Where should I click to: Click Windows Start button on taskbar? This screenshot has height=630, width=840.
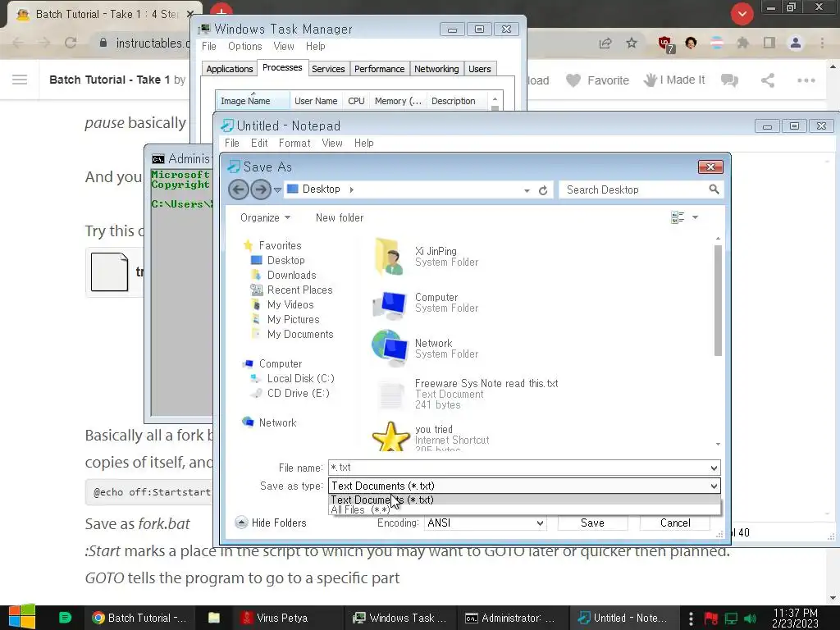tap(22, 618)
